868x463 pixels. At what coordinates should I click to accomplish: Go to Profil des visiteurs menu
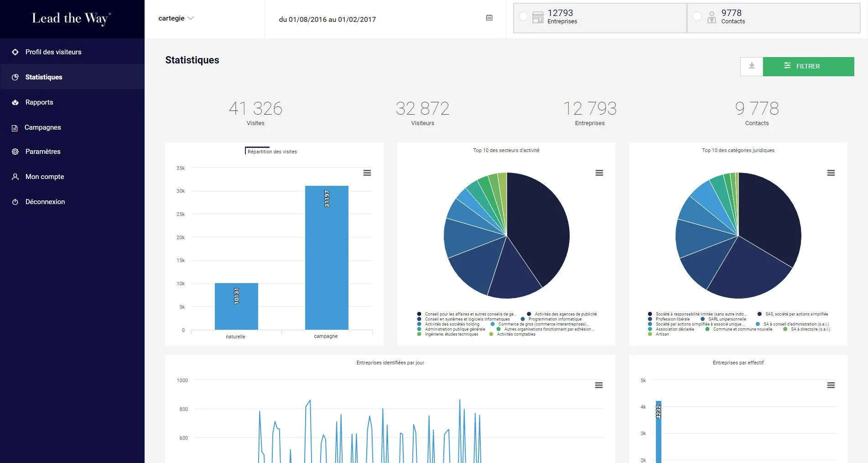[x=72, y=52]
